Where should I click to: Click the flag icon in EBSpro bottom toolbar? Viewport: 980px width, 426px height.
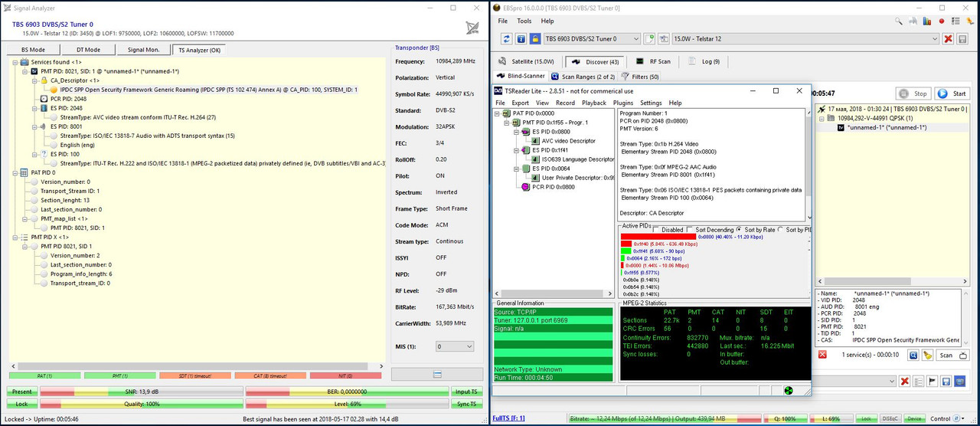(932, 381)
